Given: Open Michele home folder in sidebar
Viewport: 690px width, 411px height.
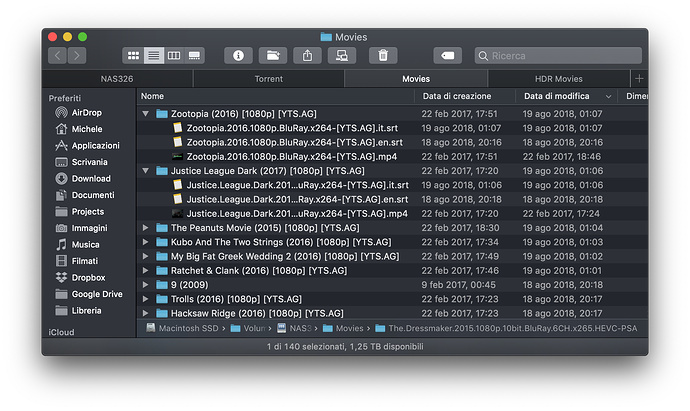Looking at the screenshot, I should (87, 129).
